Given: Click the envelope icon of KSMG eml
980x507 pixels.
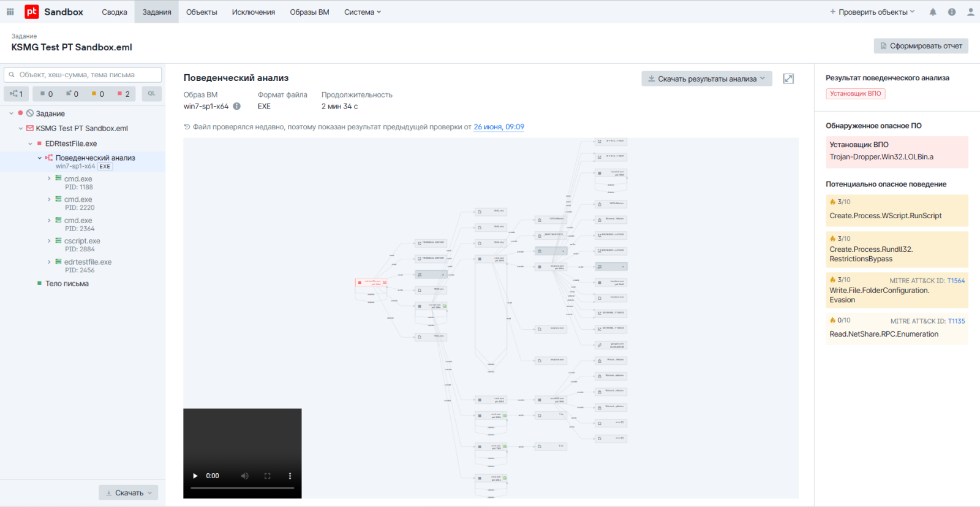Looking at the screenshot, I should click(x=29, y=128).
